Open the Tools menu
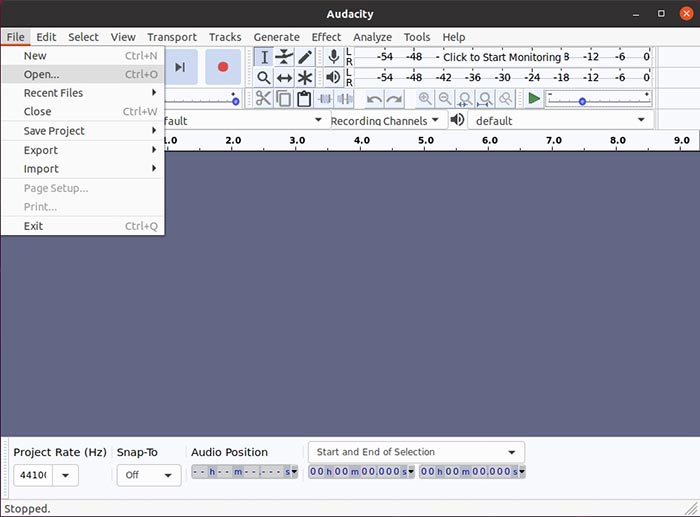Image resolution: width=700 pixels, height=517 pixels. tap(417, 37)
